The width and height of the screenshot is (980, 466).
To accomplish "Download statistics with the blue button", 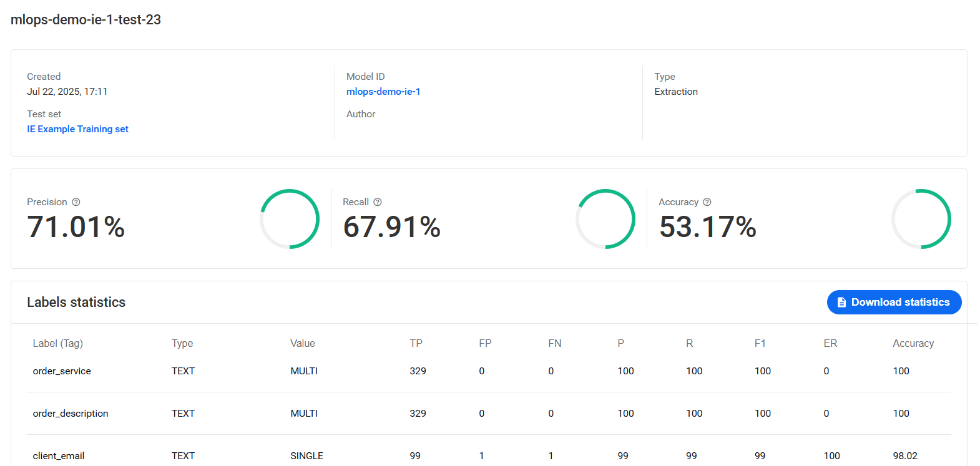I will 894,303.
